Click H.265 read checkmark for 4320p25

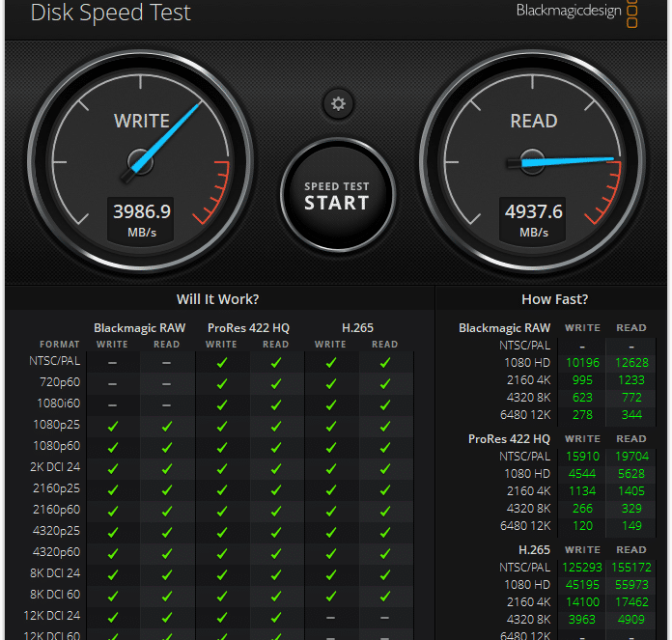pyautogui.click(x=385, y=532)
